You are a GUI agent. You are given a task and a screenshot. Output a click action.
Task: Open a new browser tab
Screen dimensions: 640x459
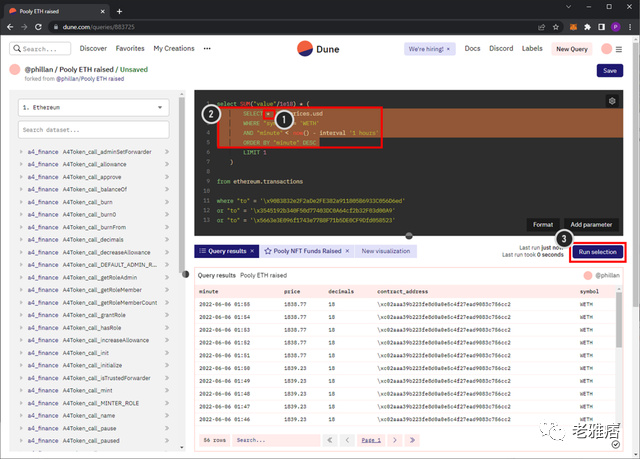click(119, 10)
